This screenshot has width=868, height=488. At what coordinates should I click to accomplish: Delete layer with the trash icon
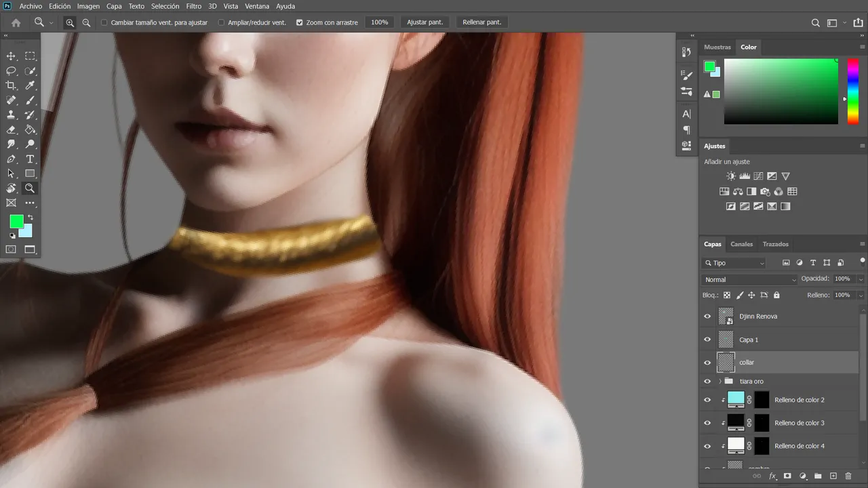(x=848, y=476)
